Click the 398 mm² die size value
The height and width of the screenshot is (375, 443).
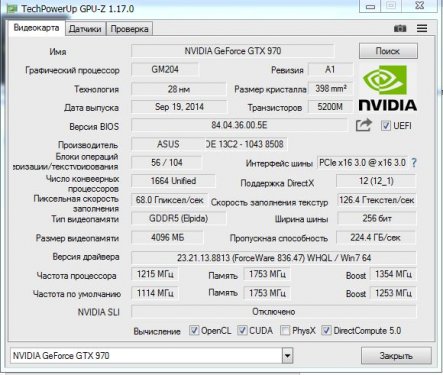coord(330,89)
